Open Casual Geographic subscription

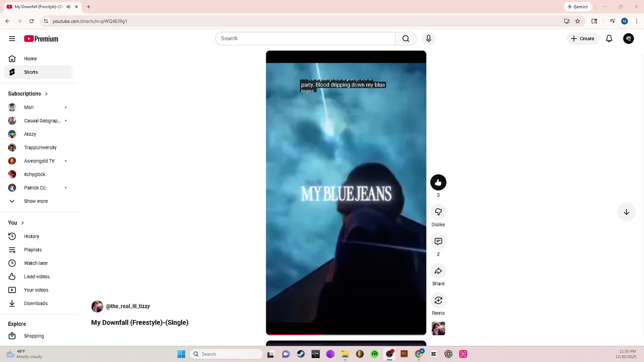click(x=39, y=121)
